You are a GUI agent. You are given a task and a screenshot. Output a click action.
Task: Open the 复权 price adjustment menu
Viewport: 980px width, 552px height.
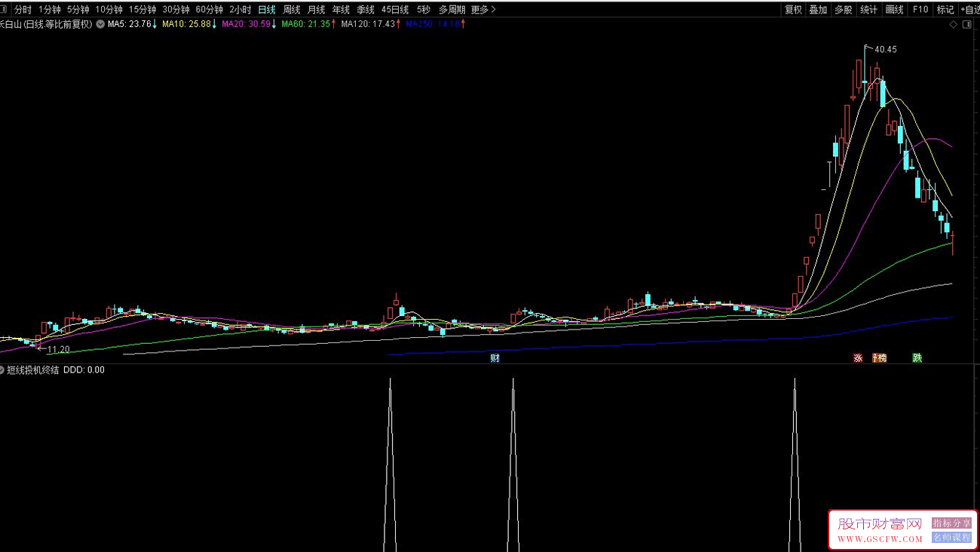(x=793, y=10)
